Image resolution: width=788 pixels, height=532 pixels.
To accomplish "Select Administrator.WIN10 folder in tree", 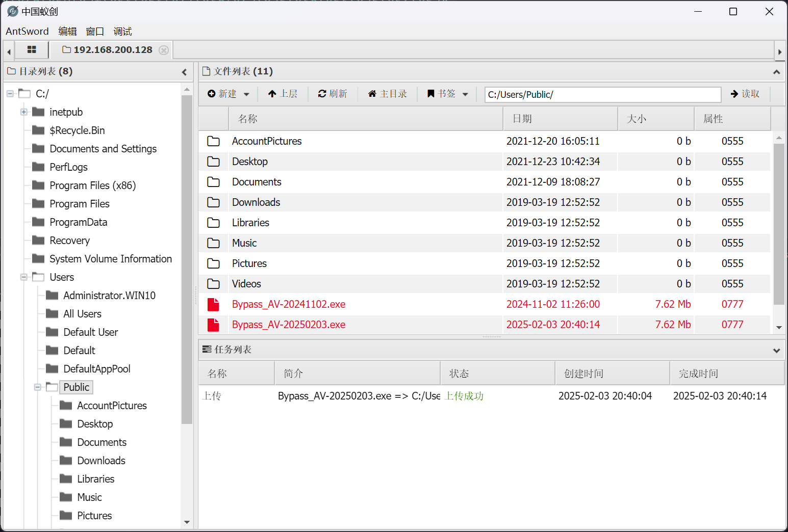I will coord(109,296).
